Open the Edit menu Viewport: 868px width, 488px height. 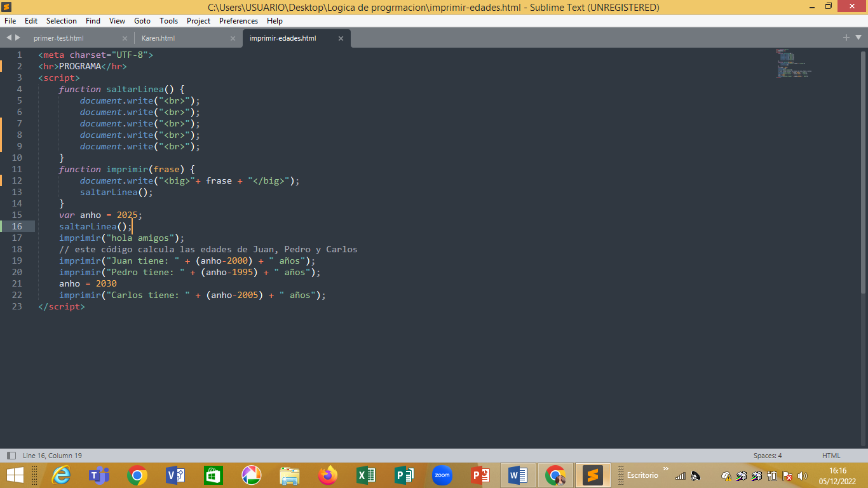click(31, 21)
